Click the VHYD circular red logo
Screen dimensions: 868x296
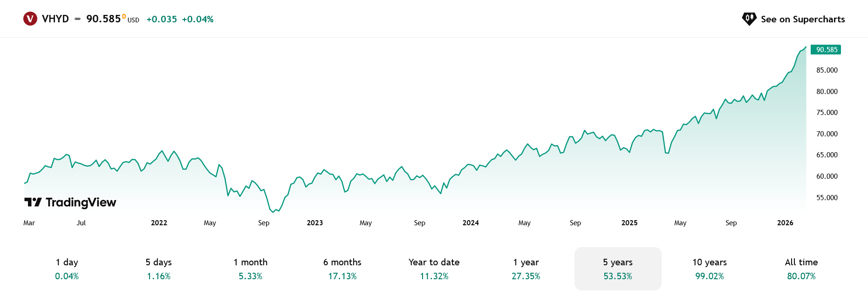coord(30,19)
